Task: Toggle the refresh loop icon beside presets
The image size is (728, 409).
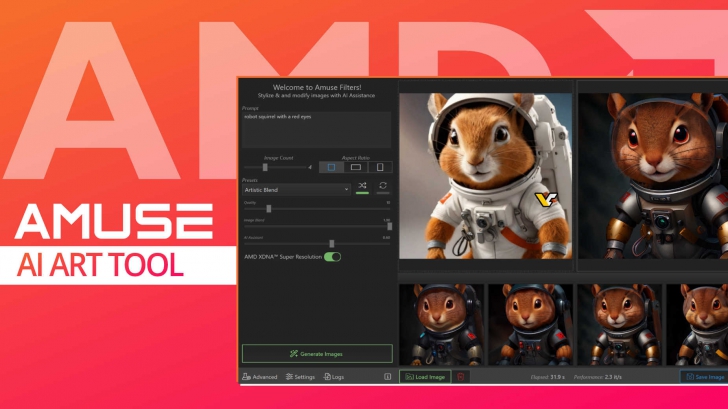Action: [383, 186]
